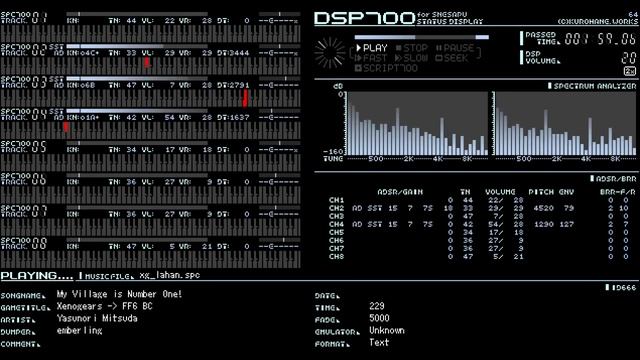This screenshot has height=360, width=640.
Task: Select the SPC700 TRACK 02 label
Action: point(24,50)
